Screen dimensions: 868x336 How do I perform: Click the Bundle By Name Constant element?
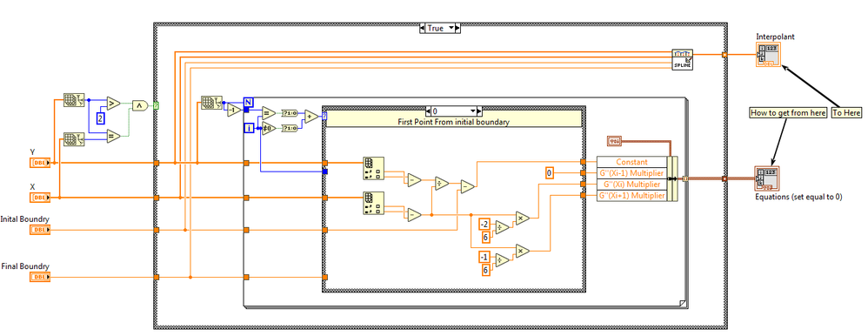tap(631, 162)
